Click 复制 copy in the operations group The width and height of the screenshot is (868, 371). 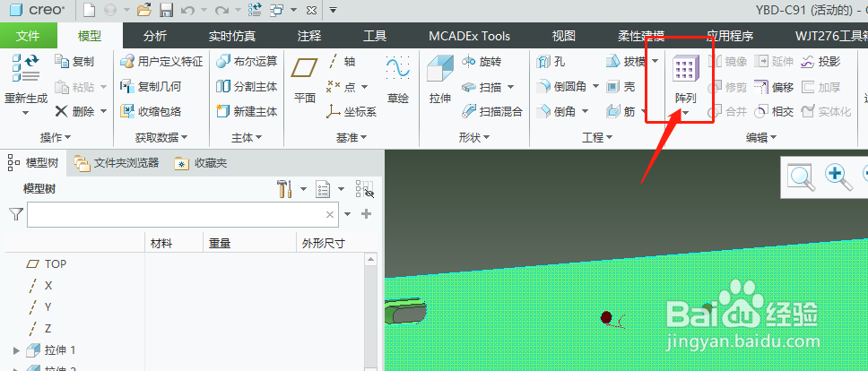74,61
